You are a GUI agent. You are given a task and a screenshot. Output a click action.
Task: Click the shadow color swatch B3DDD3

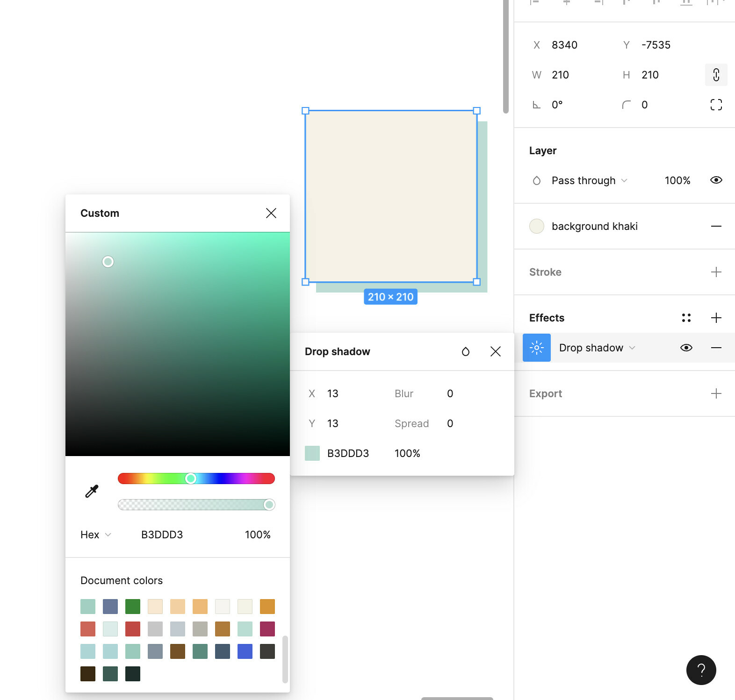[312, 453]
